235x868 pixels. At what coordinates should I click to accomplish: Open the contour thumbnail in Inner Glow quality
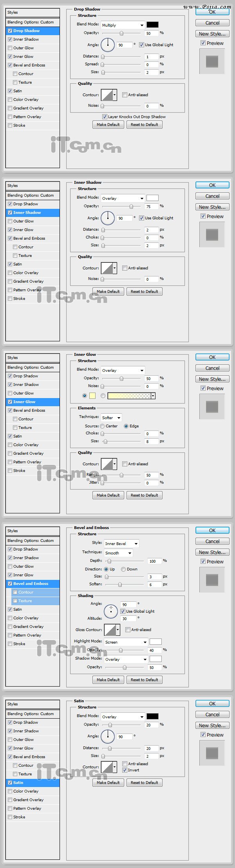(109, 464)
